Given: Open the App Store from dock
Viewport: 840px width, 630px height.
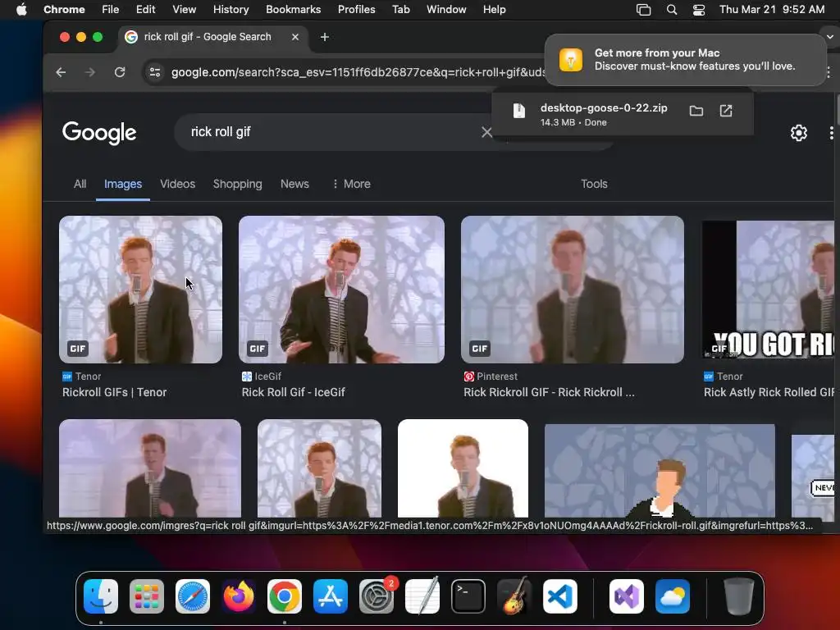Looking at the screenshot, I should click(x=331, y=596).
